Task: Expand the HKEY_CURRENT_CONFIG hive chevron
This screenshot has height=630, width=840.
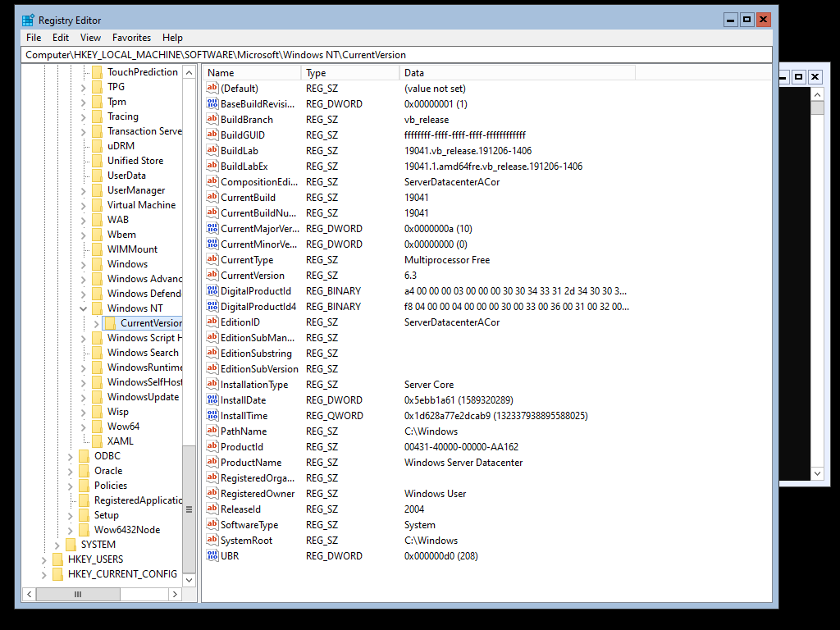Action: (x=44, y=574)
